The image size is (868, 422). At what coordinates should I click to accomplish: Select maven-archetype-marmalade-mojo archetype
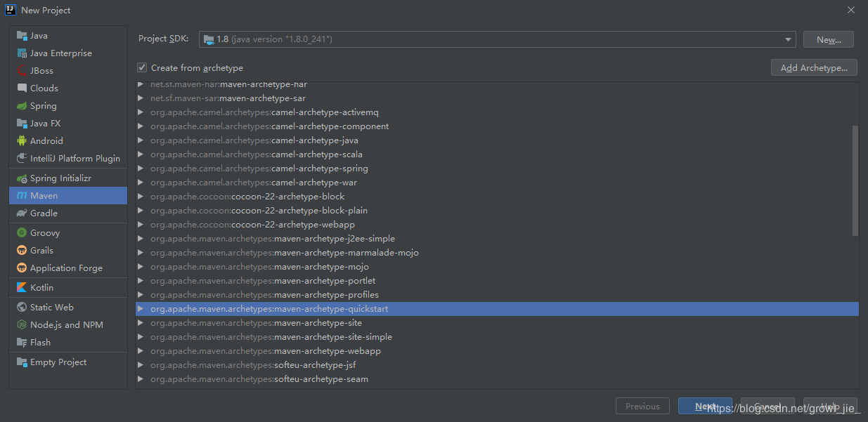497,253
